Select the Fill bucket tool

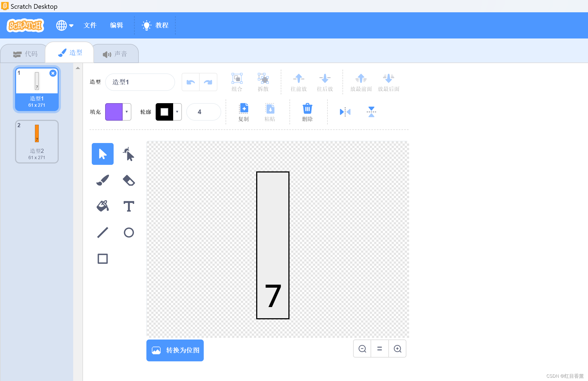click(x=102, y=206)
